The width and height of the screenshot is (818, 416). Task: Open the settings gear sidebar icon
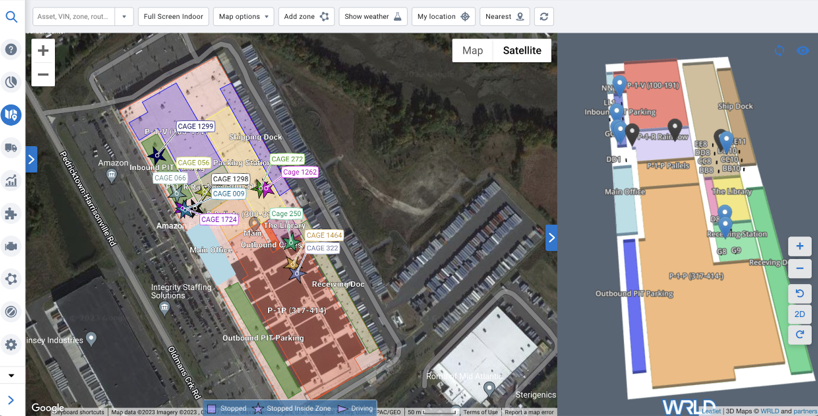tap(11, 344)
